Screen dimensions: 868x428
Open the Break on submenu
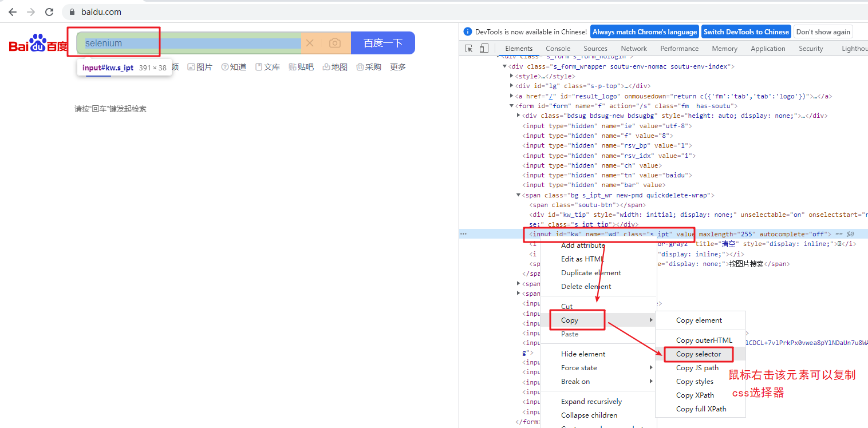click(x=598, y=382)
